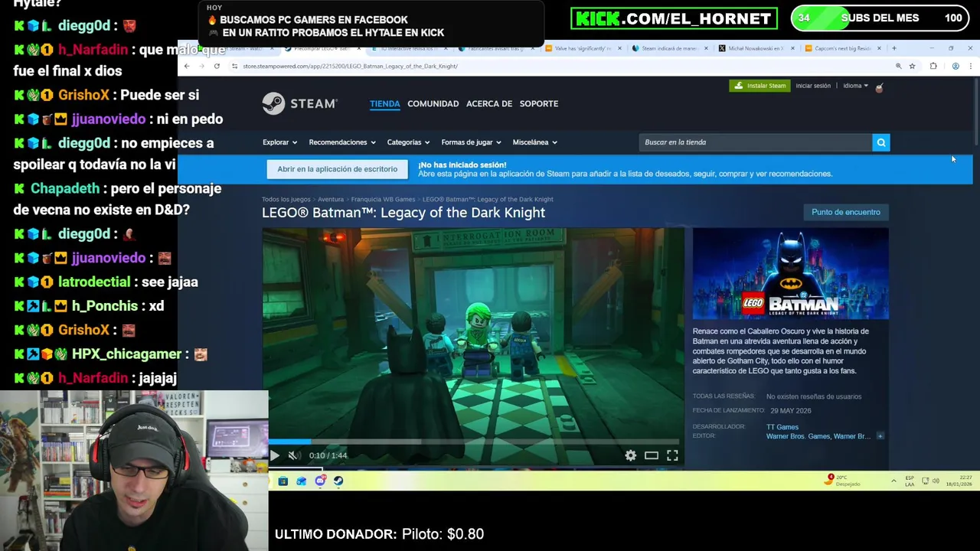Open the browser profile icon

pyautogui.click(x=955, y=66)
